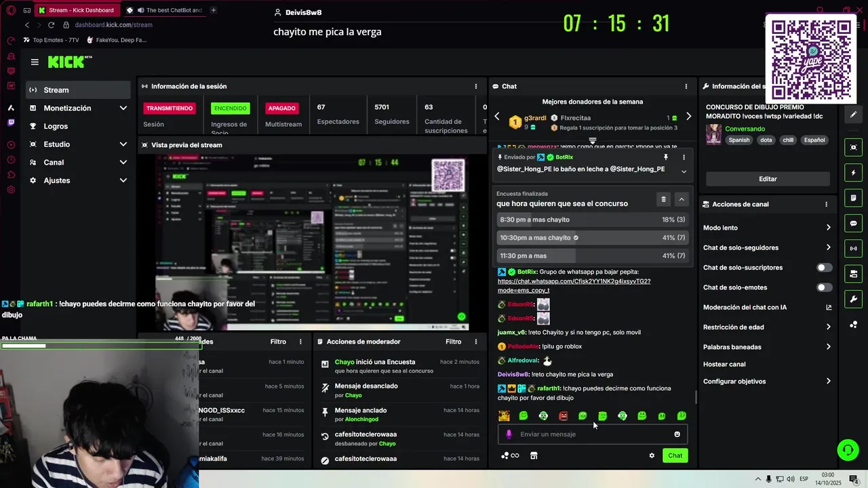Open Moderación del chat con IA
Screen dimensions: 868x488
[x=766, y=308]
